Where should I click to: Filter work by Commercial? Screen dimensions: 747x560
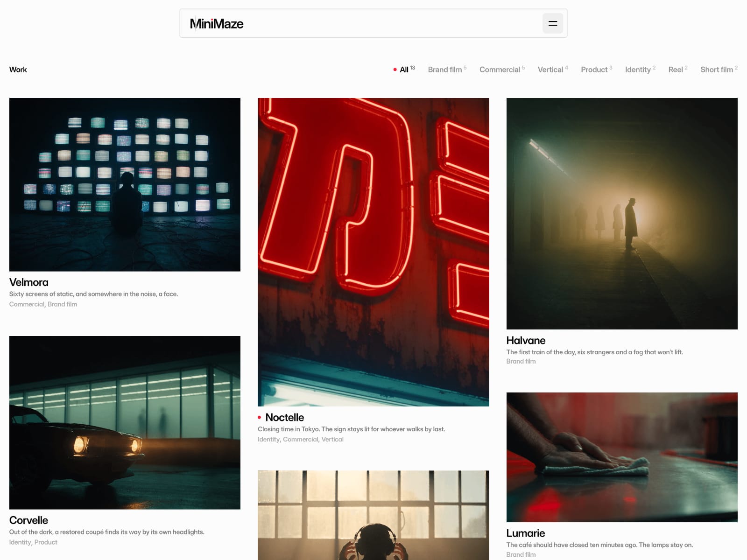(502, 70)
